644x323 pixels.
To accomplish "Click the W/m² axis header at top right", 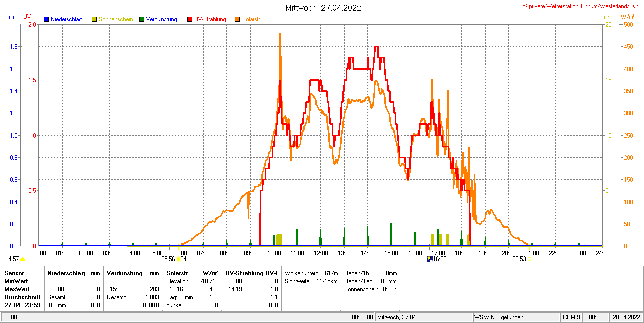I will [x=627, y=17].
